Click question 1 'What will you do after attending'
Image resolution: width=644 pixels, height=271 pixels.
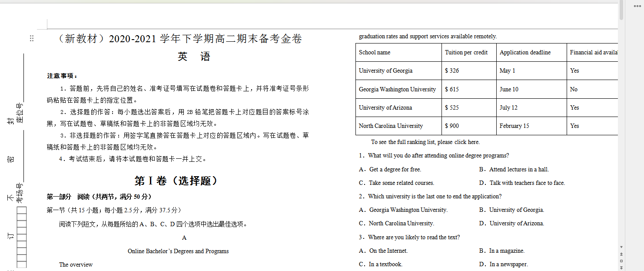click(434, 155)
